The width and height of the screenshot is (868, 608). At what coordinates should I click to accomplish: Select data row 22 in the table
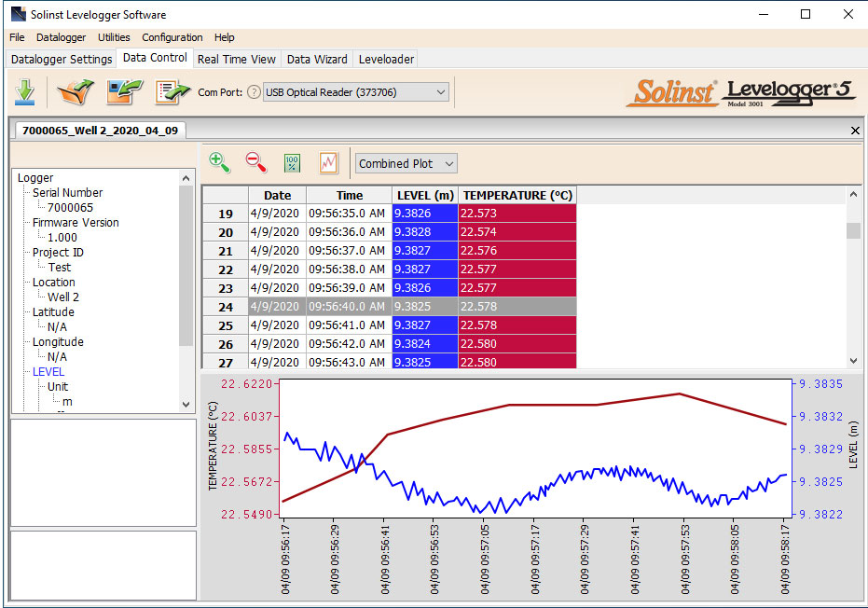click(x=326, y=269)
